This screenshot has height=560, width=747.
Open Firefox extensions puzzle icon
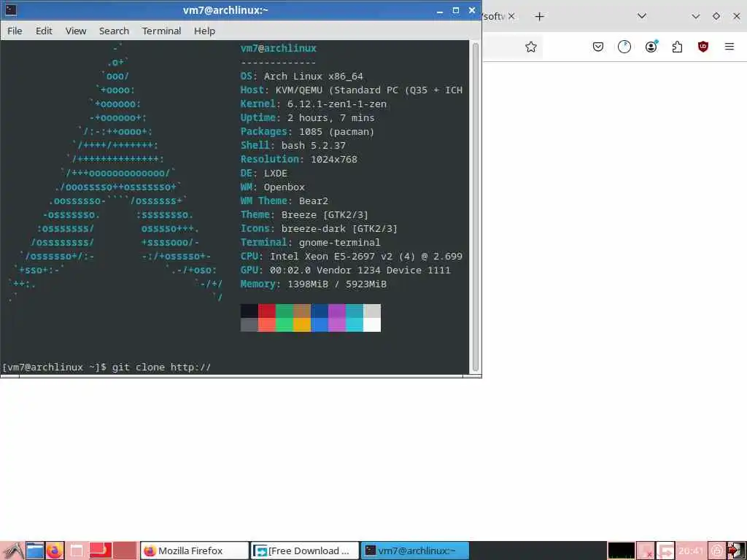click(677, 47)
